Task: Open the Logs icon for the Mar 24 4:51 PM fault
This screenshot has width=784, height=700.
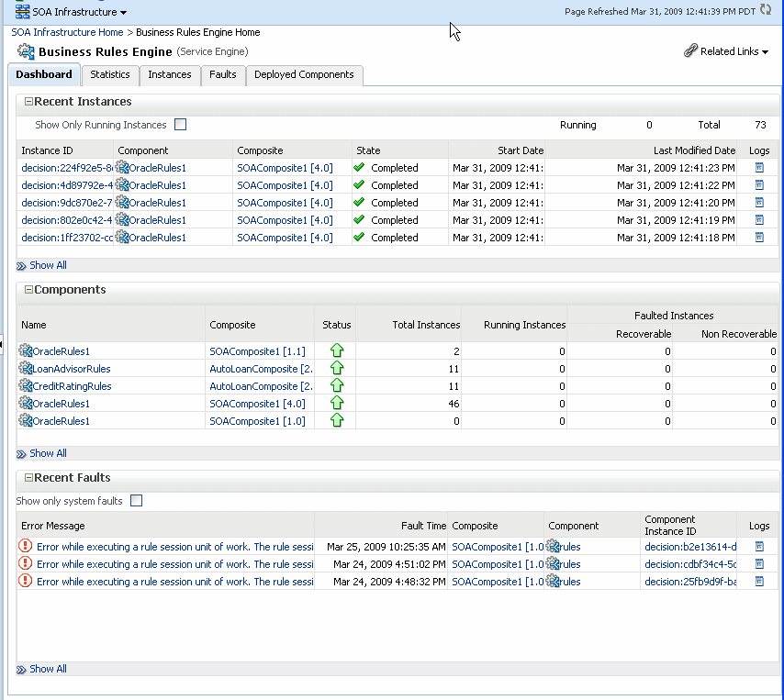Action: click(758, 563)
